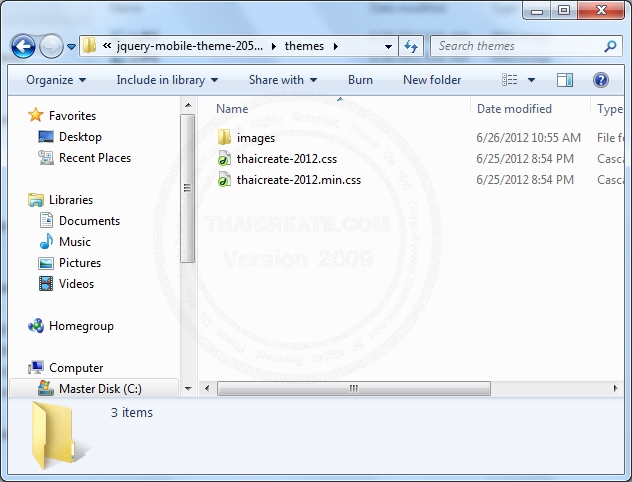The height and width of the screenshot is (482, 632).
Task: Select jquery-mobile-theme-205 breadcrumb segment
Action: pos(189,46)
